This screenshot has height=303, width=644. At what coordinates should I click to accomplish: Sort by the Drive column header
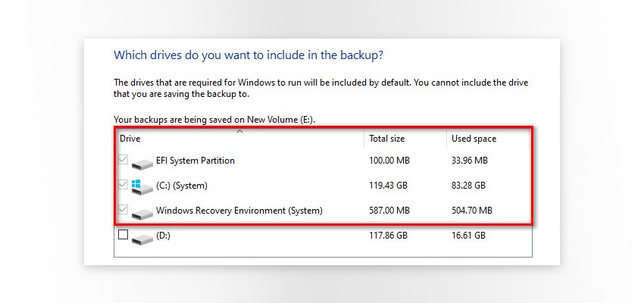tap(130, 139)
